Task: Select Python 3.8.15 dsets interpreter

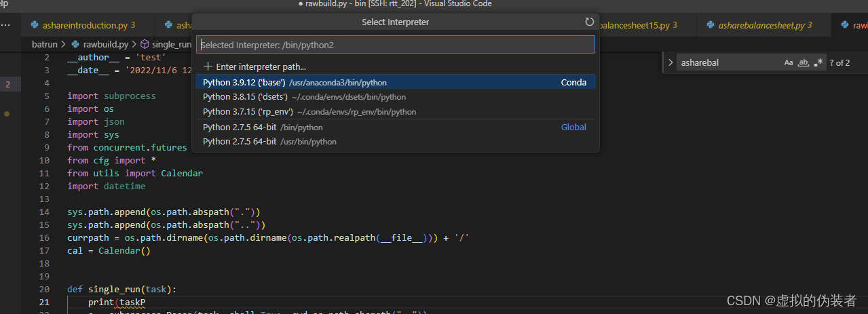Action: point(396,97)
